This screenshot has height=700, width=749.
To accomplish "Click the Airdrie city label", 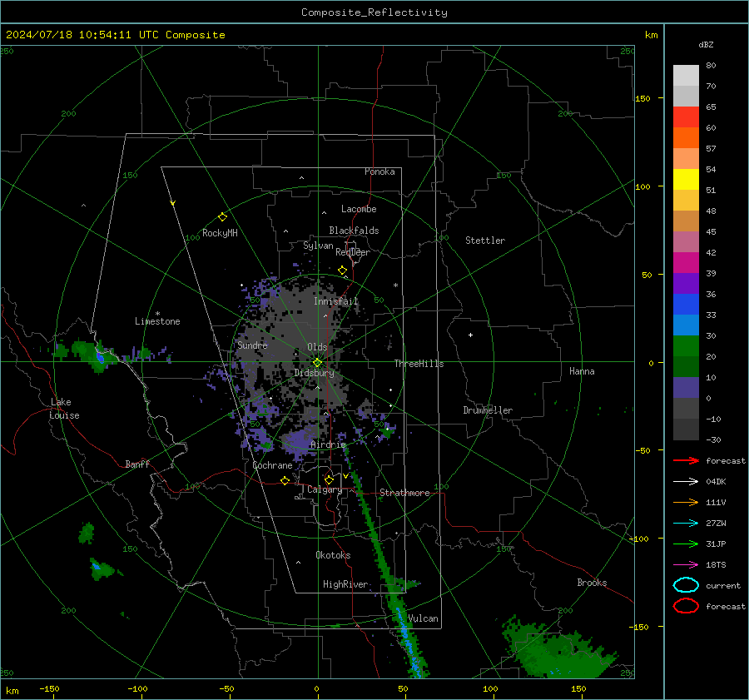I will pos(328,444).
